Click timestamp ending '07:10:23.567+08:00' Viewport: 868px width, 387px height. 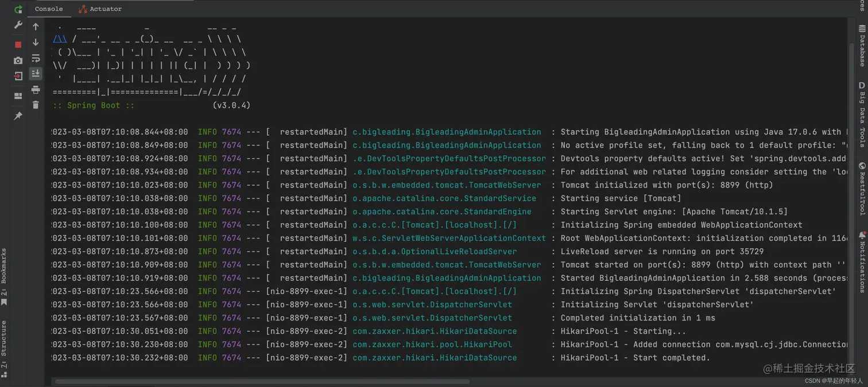pos(120,318)
